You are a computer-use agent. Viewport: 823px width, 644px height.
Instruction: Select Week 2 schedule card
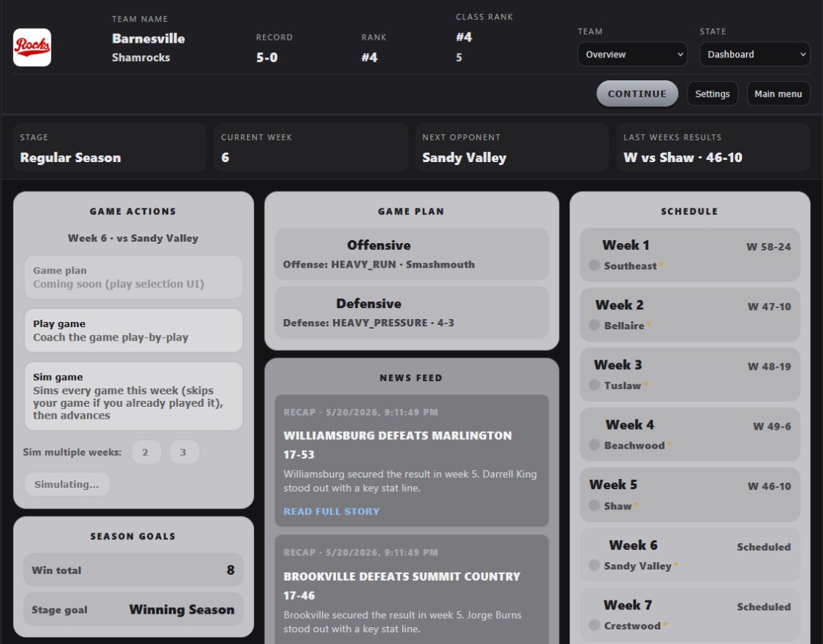click(690, 315)
